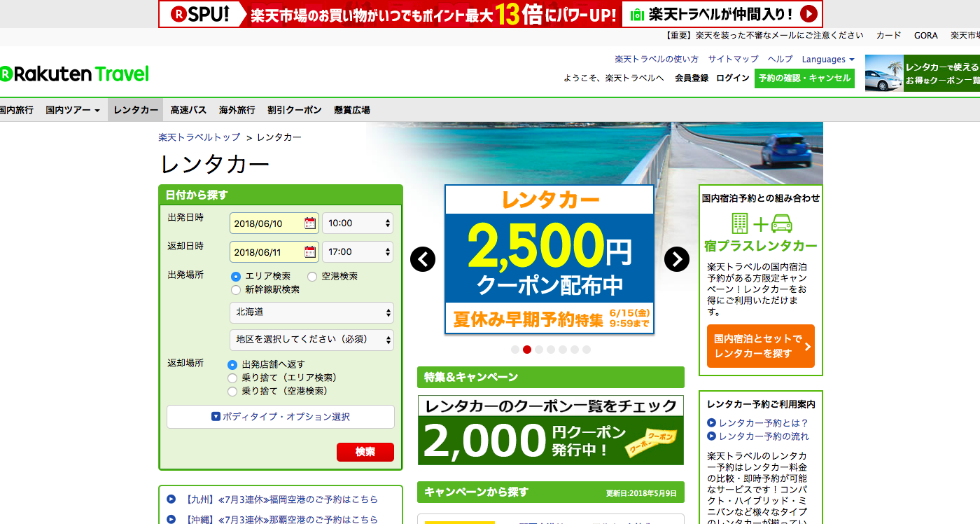Click 楽天トラベルトップ breadcrumb link
The height and width of the screenshot is (524, 980).
(199, 137)
